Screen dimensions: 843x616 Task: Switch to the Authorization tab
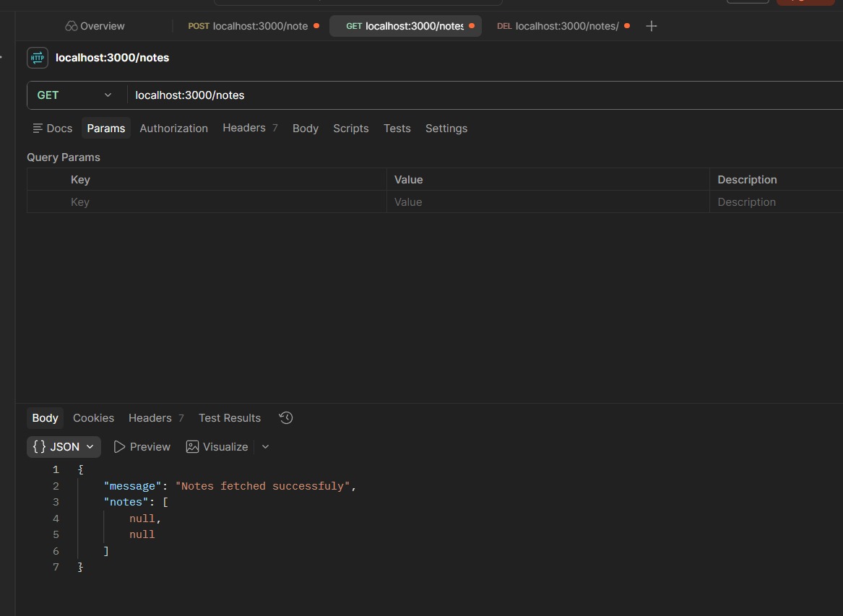173,129
